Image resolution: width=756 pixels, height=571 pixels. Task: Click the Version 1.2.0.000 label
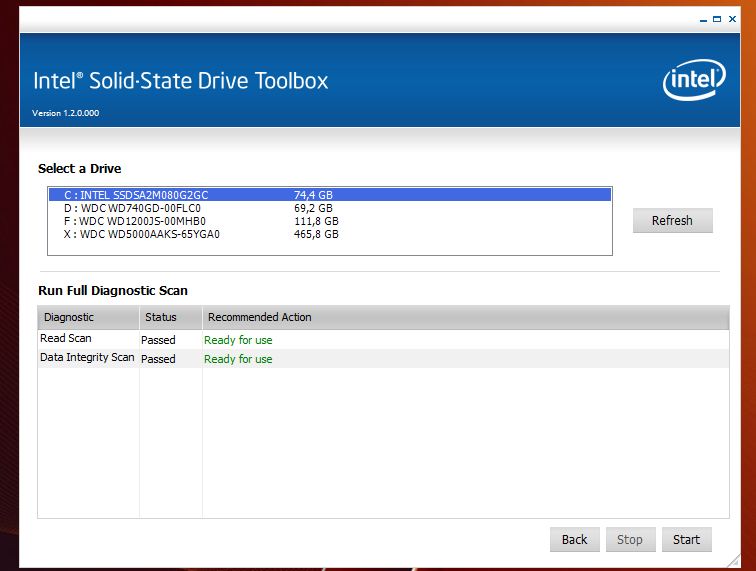66,113
